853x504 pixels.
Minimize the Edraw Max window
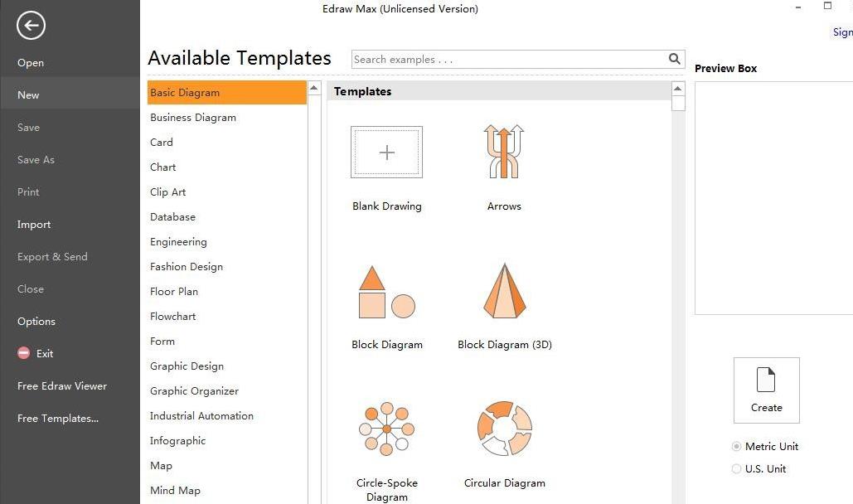tap(798, 7)
